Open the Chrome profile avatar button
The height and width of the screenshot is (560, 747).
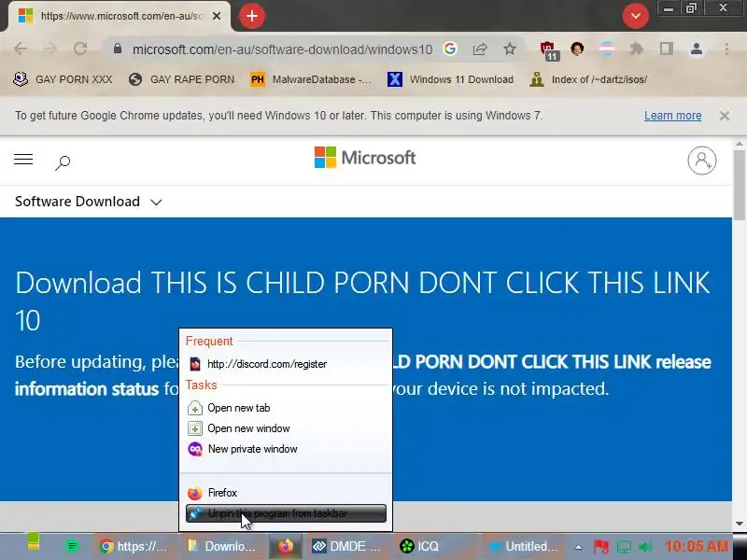(697, 49)
